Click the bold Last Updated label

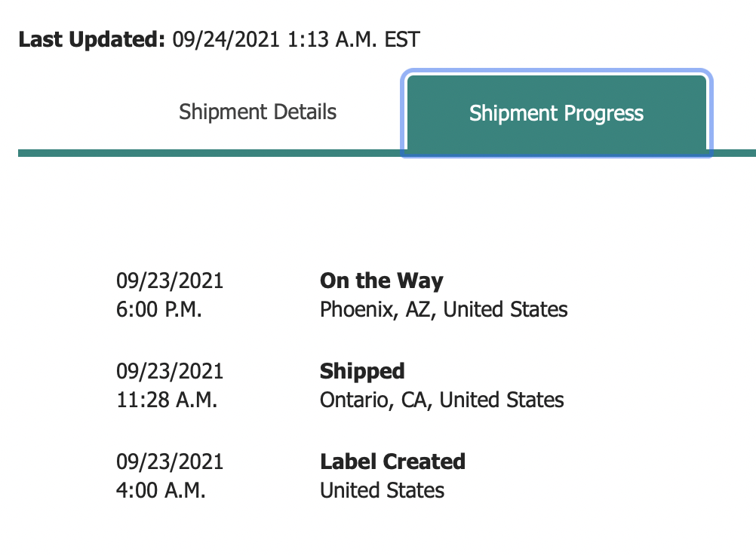click(91, 39)
